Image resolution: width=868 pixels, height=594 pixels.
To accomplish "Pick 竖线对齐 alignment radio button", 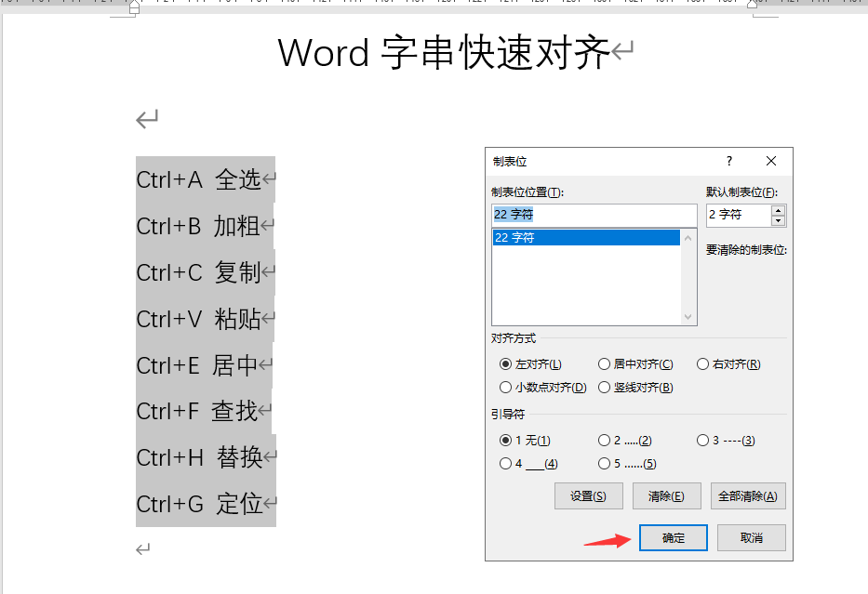I will [x=605, y=387].
